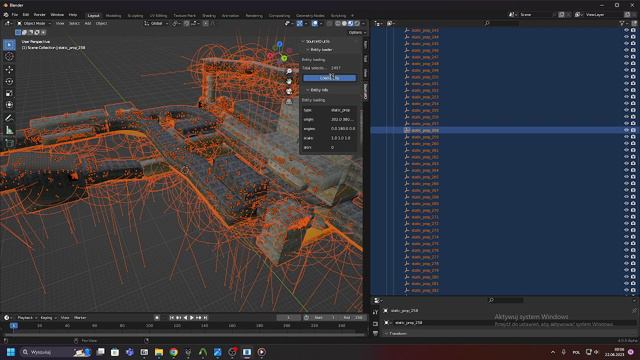This screenshot has height=360, width=640.
Task: Open the Options dropdown in viewport
Action: [357, 33]
